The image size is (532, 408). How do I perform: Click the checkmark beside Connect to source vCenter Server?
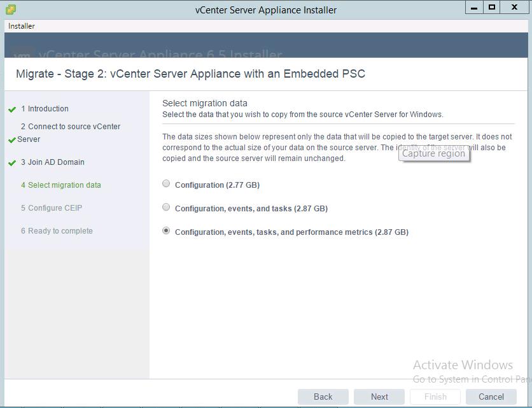tap(12, 140)
